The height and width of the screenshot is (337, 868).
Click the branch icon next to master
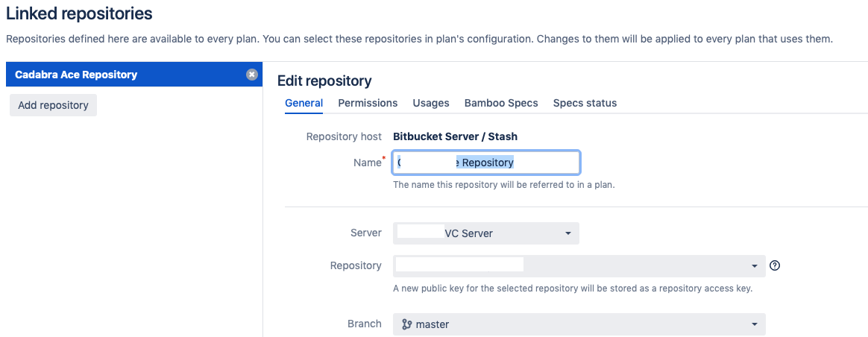[407, 324]
